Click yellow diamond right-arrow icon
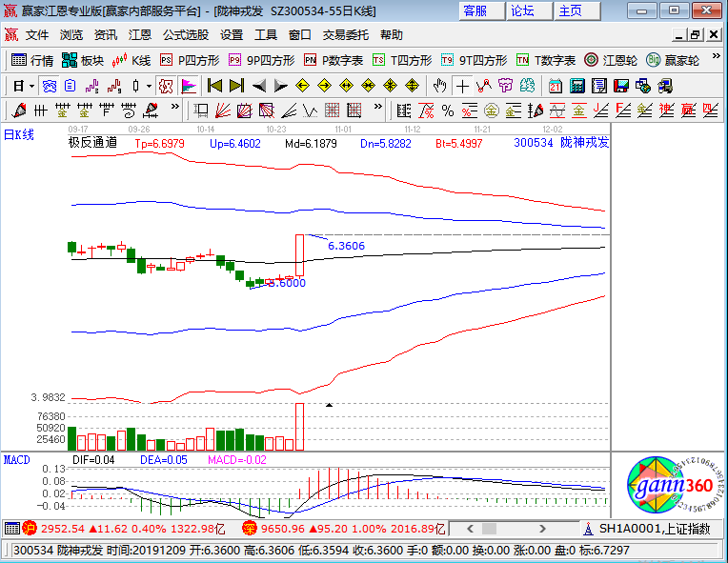 324,86
